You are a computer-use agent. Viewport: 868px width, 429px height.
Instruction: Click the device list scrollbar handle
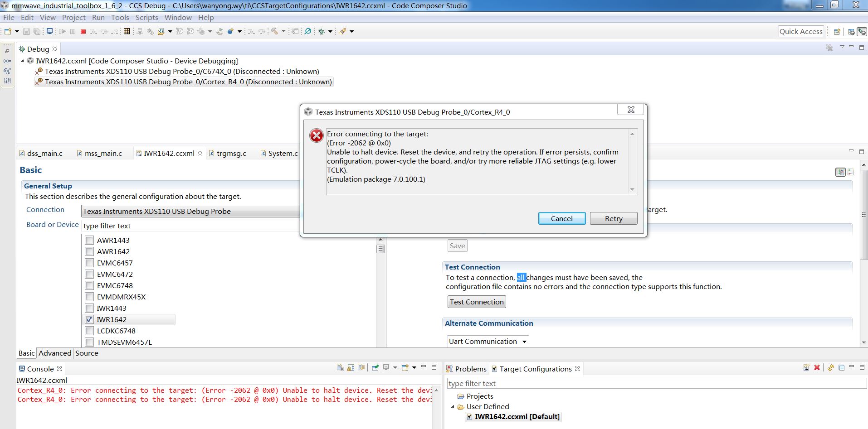[x=380, y=249]
